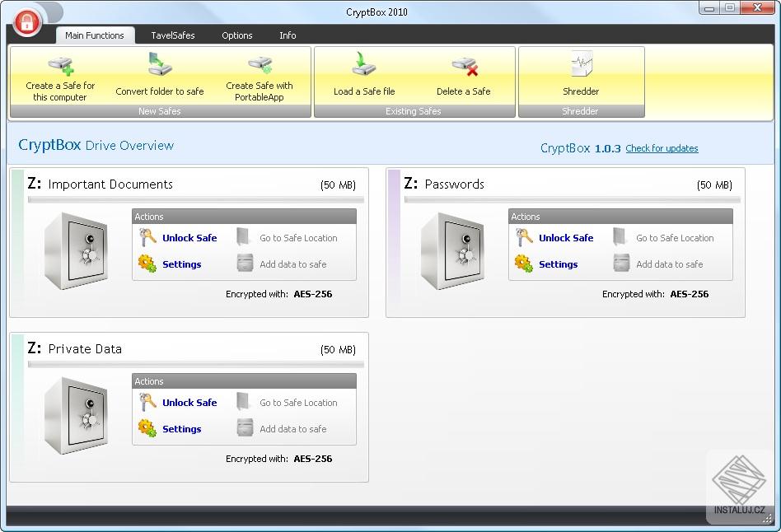Screen dimensions: 781x532
Task: Click the Passwords safe usage bar
Action: click(x=573, y=200)
